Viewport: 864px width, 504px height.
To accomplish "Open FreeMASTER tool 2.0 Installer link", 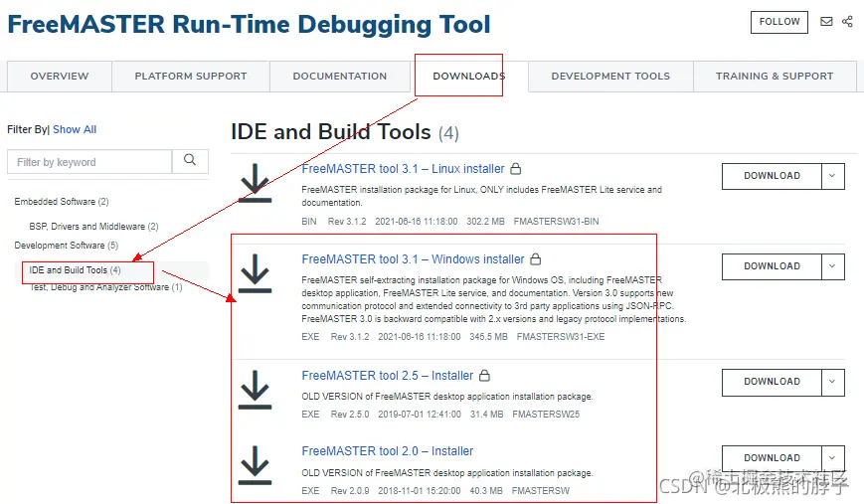I will click(x=388, y=450).
